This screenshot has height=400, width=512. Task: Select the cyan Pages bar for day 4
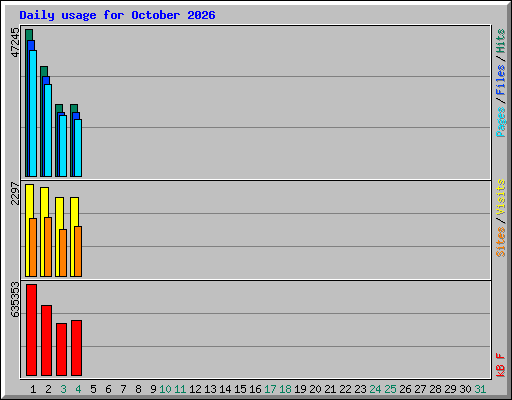pos(78,148)
